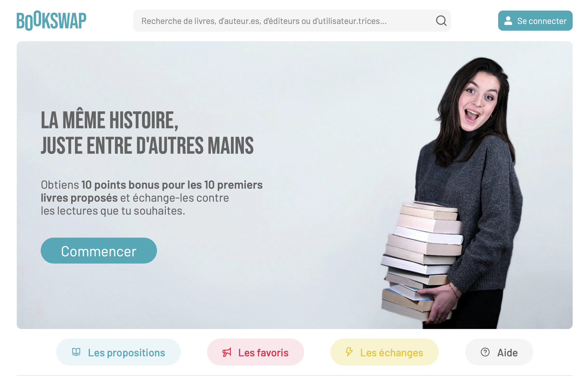
Task: Open the Aide help section
Action: click(499, 352)
